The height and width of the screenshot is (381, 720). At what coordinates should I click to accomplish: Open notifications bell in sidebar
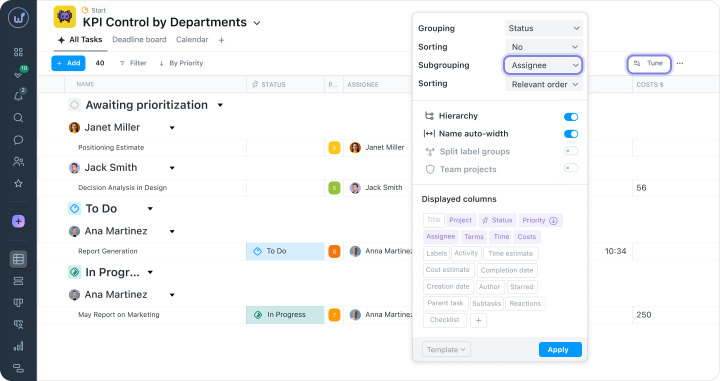coord(18,96)
